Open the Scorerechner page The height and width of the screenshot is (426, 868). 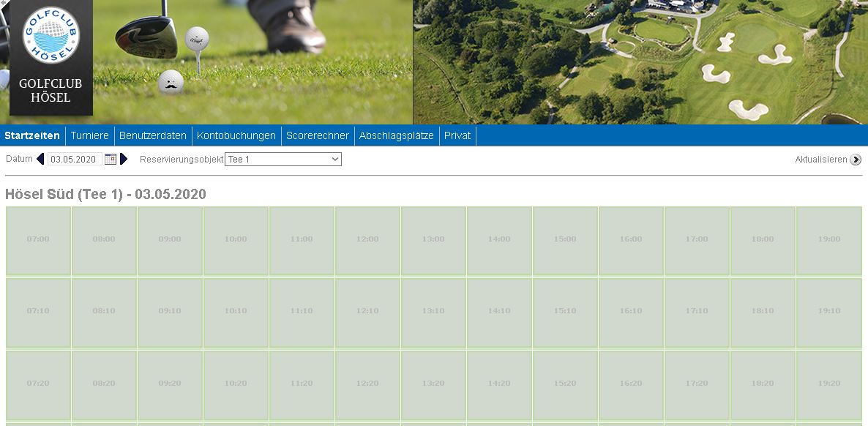[318, 135]
